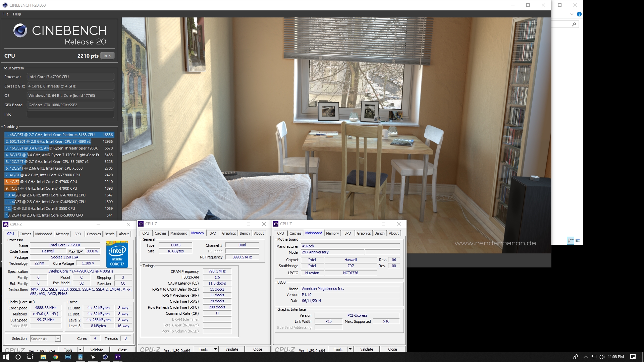This screenshot has width=644, height=362.
Task: Open the Windows Start menu
Action: [x=6, y=357]
